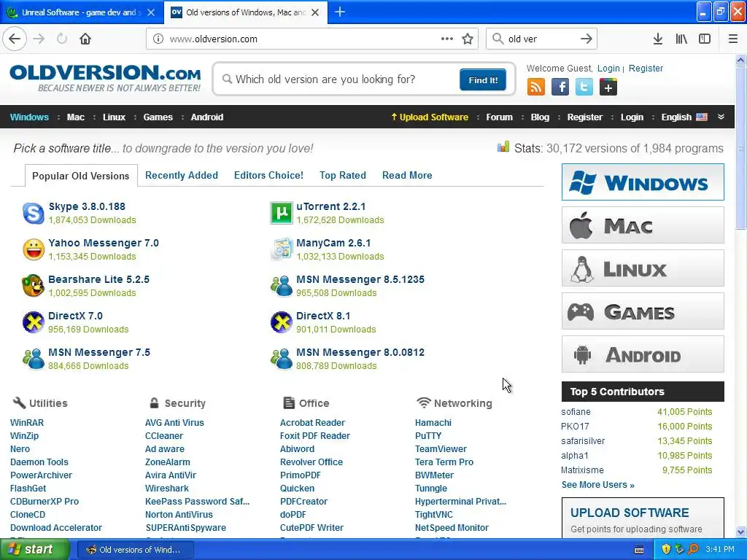Click the black plus share icon
Screen dimensions: 747x560
point(608,87)
